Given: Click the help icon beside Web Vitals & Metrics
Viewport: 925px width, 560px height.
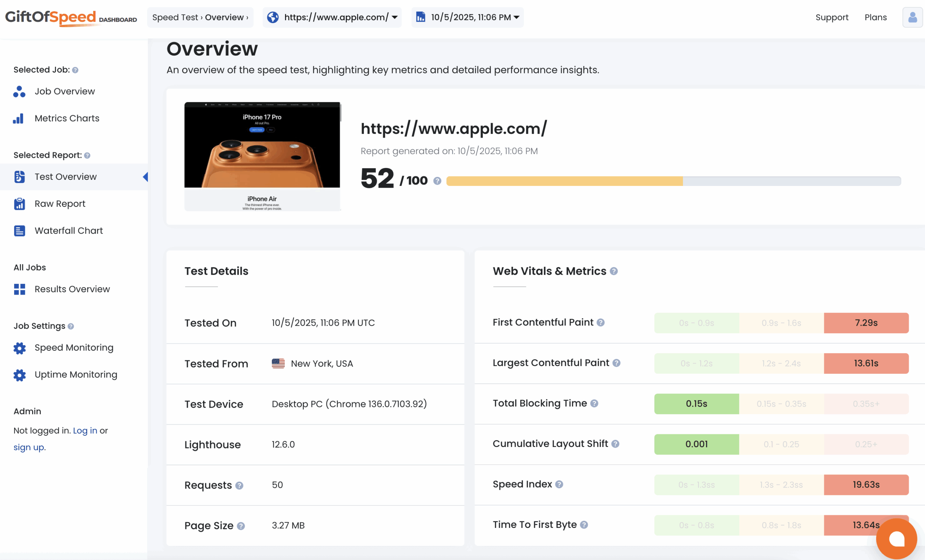Looking at the screenshot, I should pyautogui.click(x=614, y=271).
